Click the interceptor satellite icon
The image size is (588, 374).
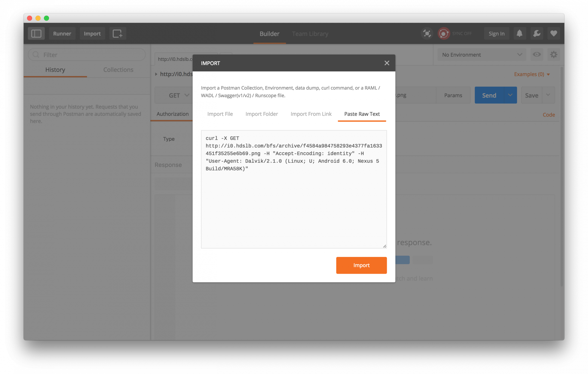[x=427, y=33]
